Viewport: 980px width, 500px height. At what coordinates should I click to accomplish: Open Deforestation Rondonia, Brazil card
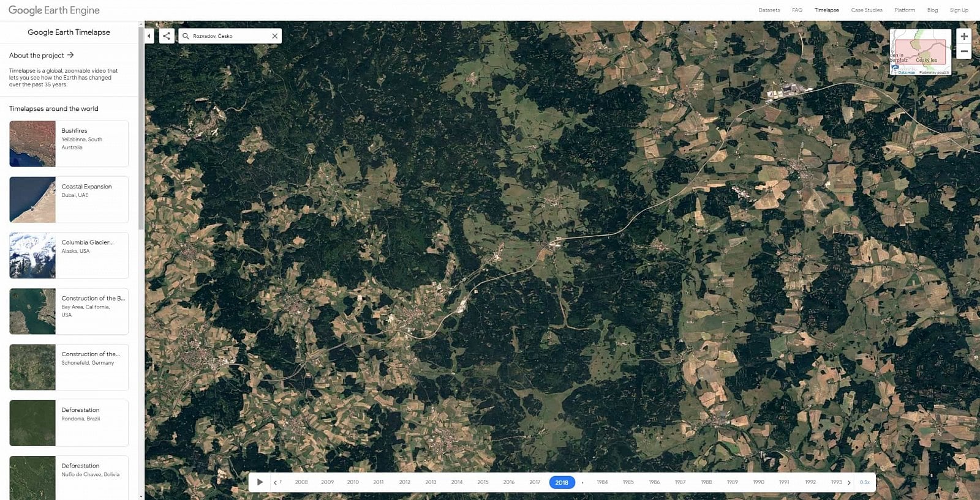tap(69, 423)
